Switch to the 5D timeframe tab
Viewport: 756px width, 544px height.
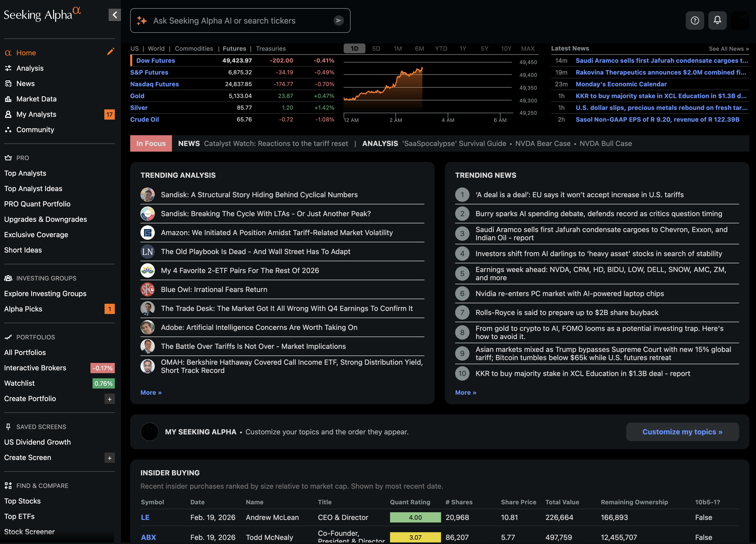[376, 48]
